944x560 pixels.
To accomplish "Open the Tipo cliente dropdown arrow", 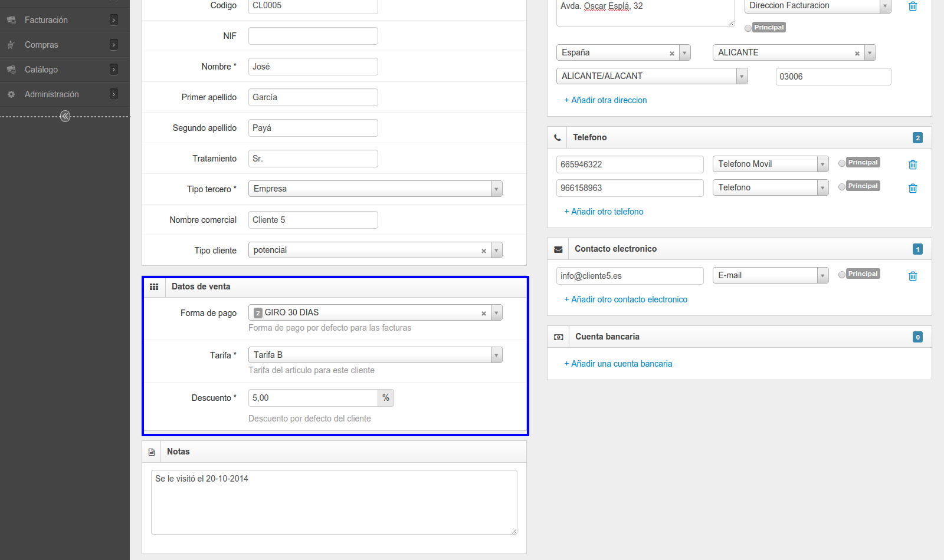I will 497,250.
